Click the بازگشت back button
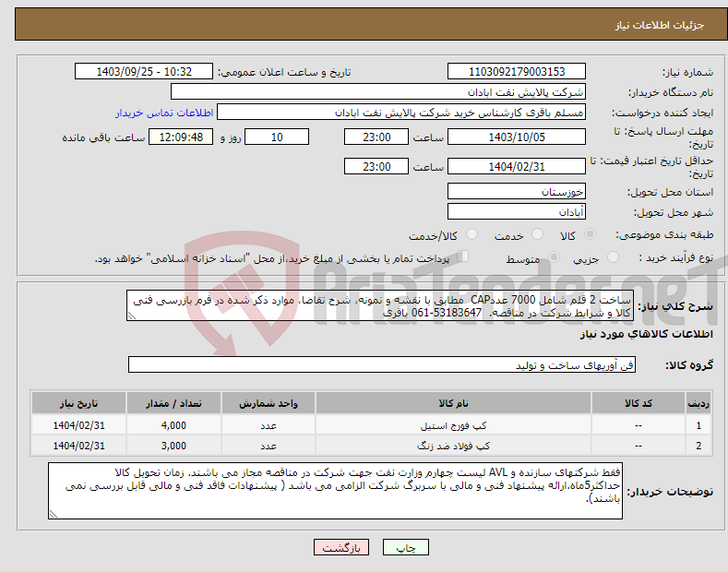 pyautogui.click(x=341, y=548)
